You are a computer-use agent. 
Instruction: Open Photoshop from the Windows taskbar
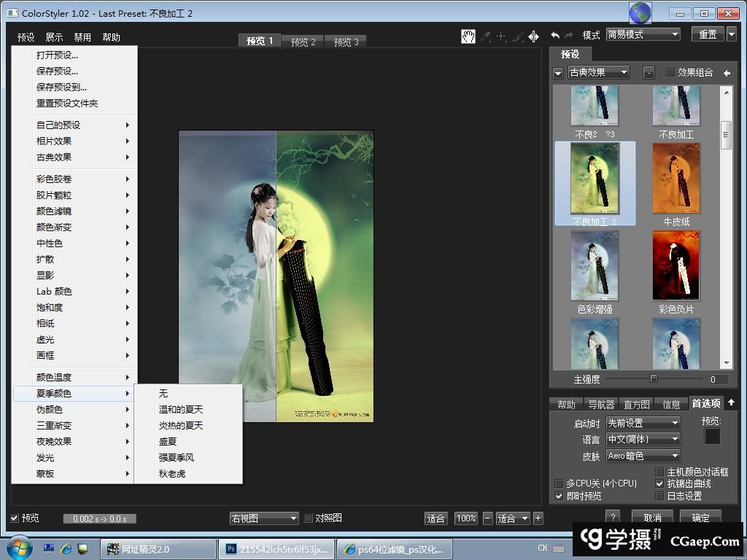point(277,548)
